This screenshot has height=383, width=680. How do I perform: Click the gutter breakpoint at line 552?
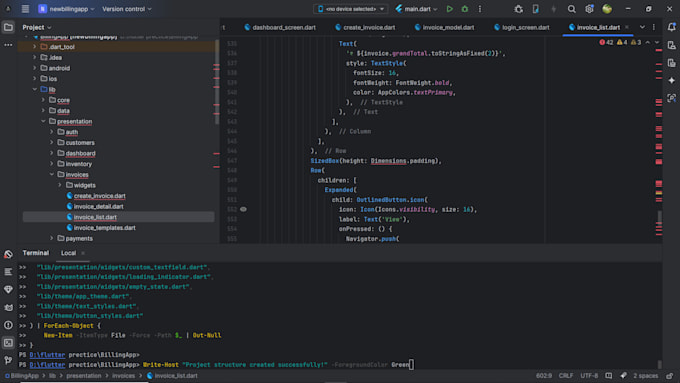pyautogui.click(x=243, y=210)
